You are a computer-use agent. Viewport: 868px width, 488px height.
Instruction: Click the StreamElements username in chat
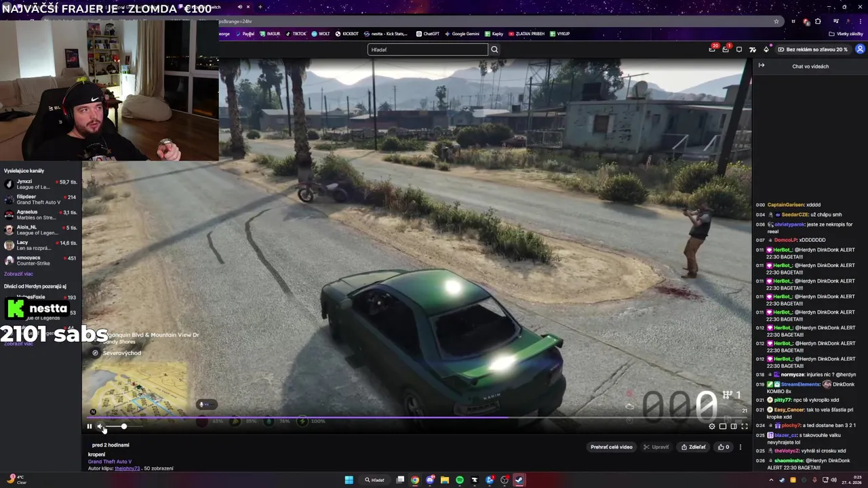point(800,384)
